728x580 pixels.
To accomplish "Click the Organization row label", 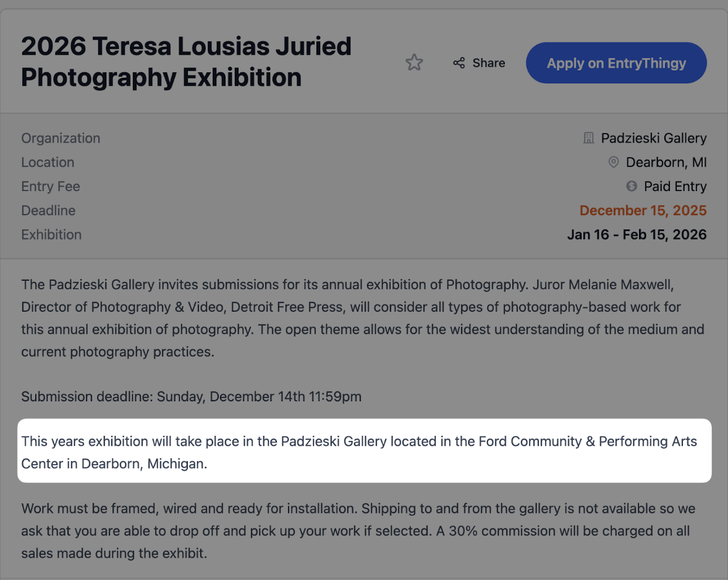I will click(x=61, y=138).
